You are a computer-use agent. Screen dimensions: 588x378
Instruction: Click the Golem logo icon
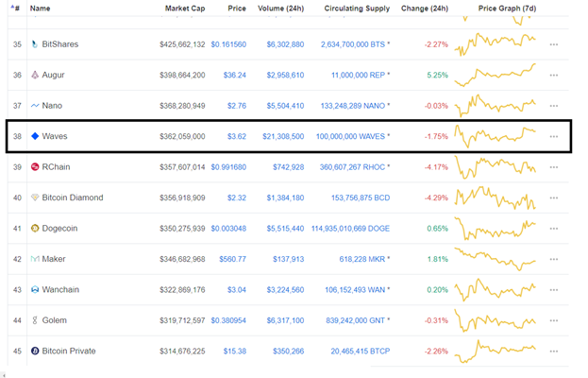(x=35, y=320)
